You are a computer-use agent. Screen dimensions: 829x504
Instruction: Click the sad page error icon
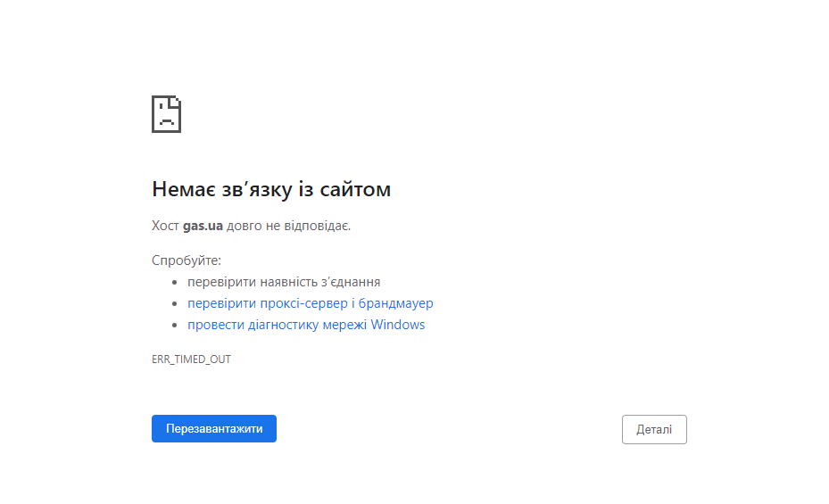click(x=167, y=113)
